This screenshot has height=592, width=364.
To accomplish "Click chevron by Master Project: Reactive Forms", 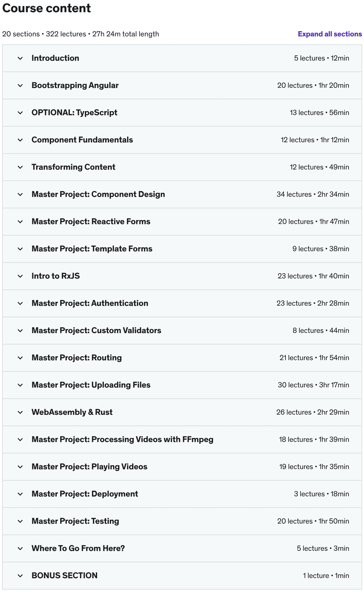I will pyautogui.click(x=20, y=222).
